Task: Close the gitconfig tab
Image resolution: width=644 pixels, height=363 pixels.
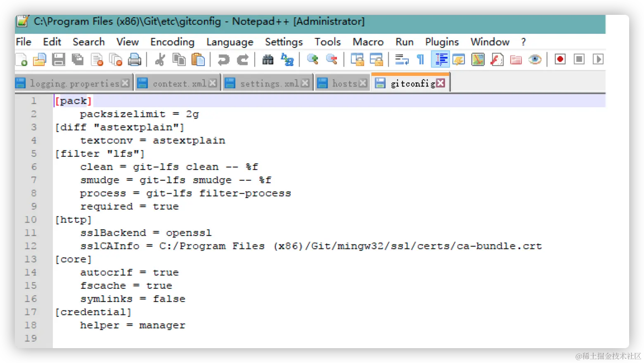Action: coord(440,83)
